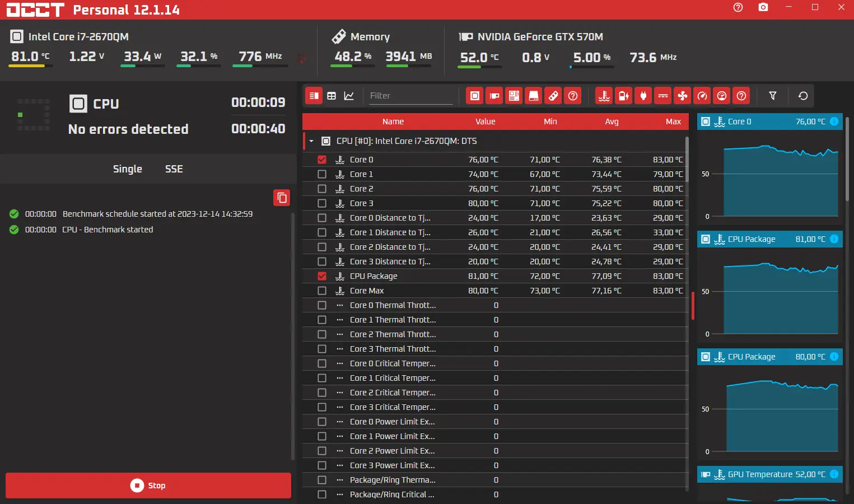This screenshot has width=854, height=504.
Task: Click the info icon on the GPU Temperature graph
Action: (x=834, y=474)
